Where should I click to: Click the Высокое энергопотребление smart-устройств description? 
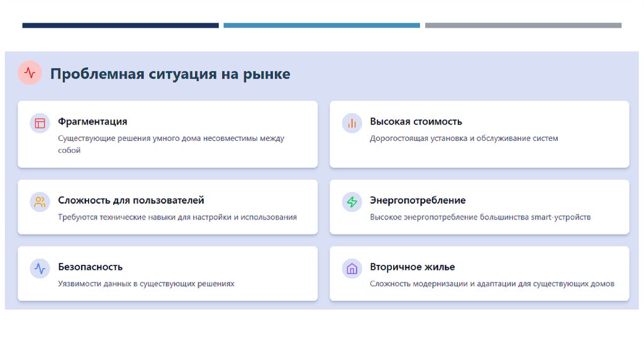pyautogui.click(x=480, y=217)
